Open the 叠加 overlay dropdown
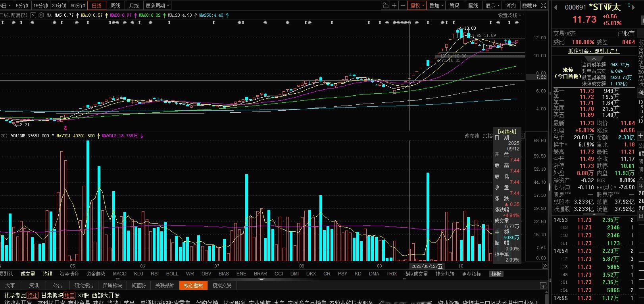The height and width of the screenshot is (304, 644). (x=436, y=6)
